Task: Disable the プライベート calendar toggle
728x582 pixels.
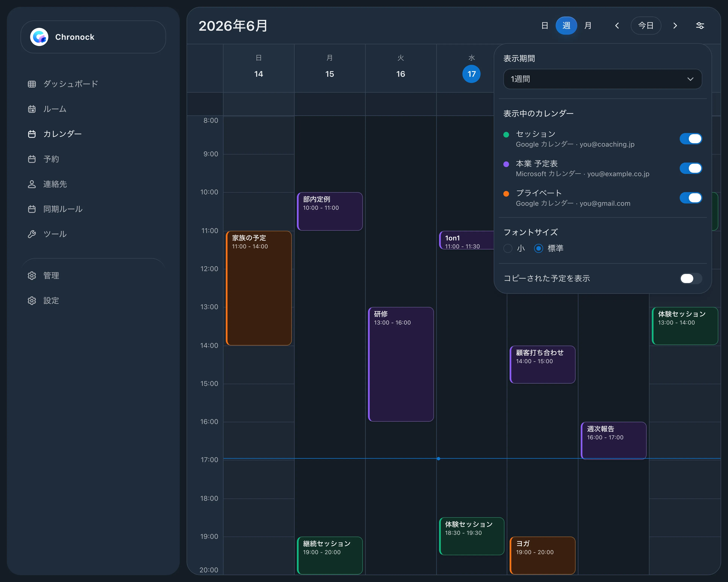Action: pyautogui.click(x=690, y=198)
